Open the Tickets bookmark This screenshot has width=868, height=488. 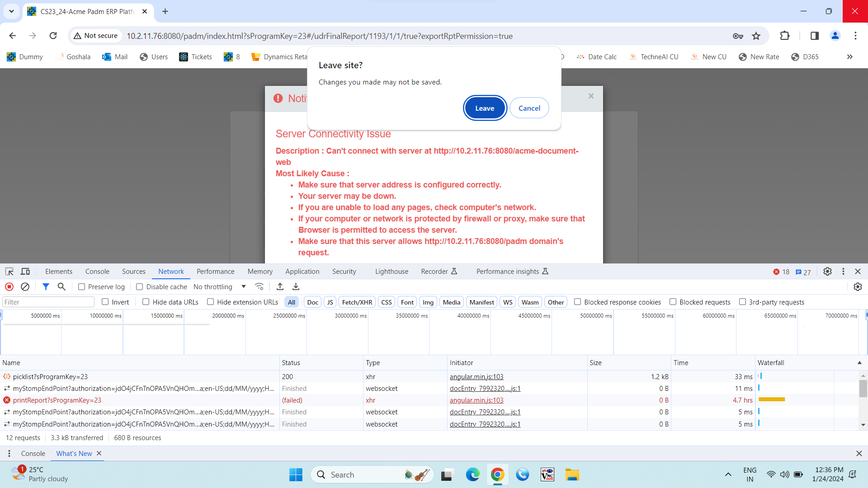click(195, 56)
